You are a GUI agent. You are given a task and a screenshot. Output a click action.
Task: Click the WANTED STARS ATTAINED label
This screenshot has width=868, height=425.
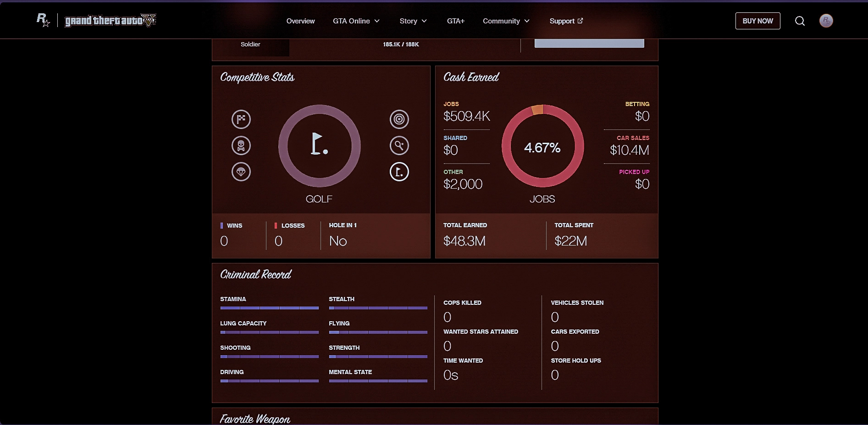click(481, 332)
